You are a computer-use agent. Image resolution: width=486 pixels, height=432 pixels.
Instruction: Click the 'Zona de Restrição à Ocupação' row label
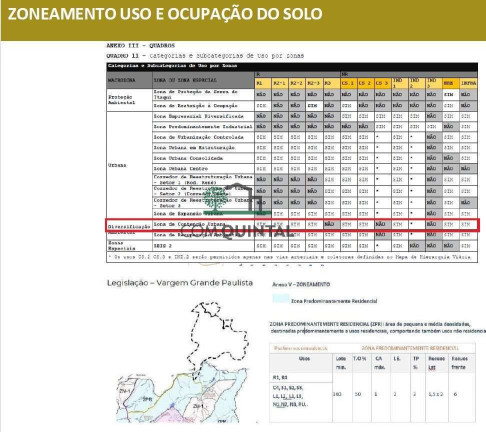[203, 106]
